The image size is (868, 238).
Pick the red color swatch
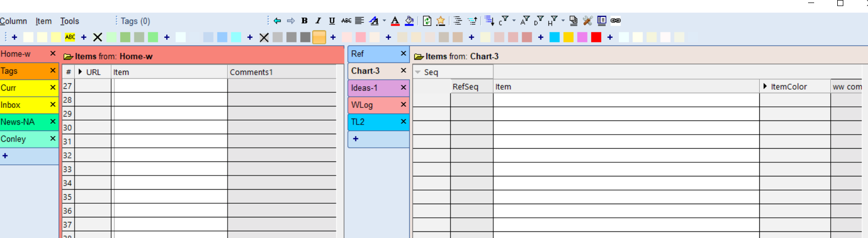pos(596,37)
